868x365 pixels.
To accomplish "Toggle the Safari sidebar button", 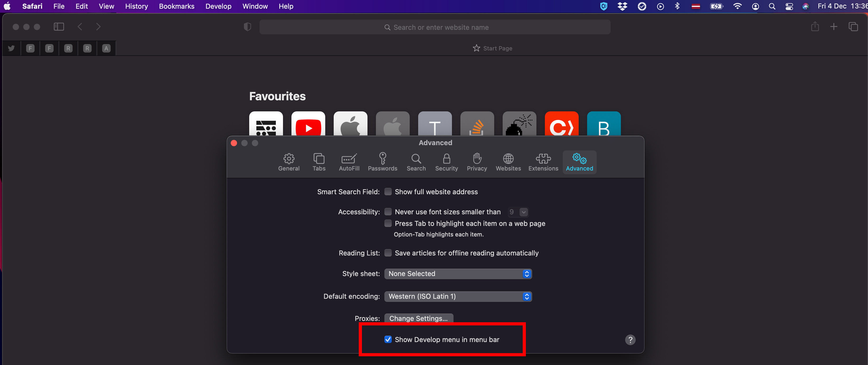I will point(59,27).
